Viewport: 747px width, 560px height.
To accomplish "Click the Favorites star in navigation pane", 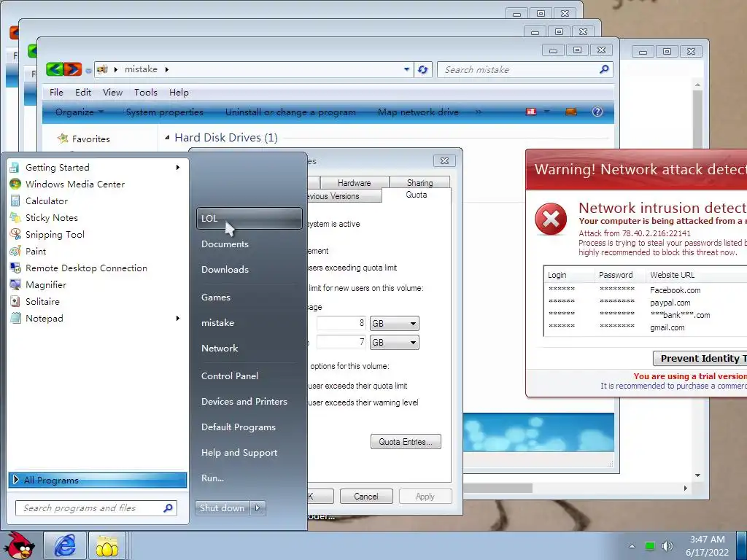I will pyautogui.click(x=63, y=139).
